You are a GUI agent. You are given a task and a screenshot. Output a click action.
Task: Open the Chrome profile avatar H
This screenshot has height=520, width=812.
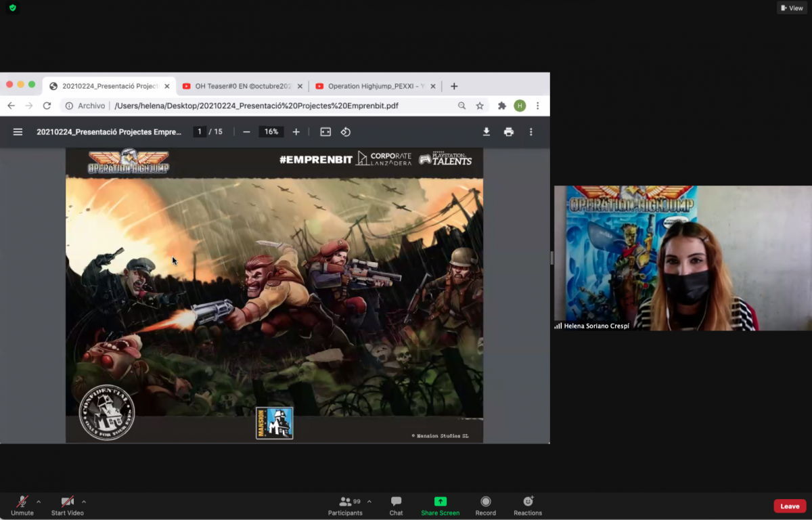pyautogui.click(x=520, y=106)
